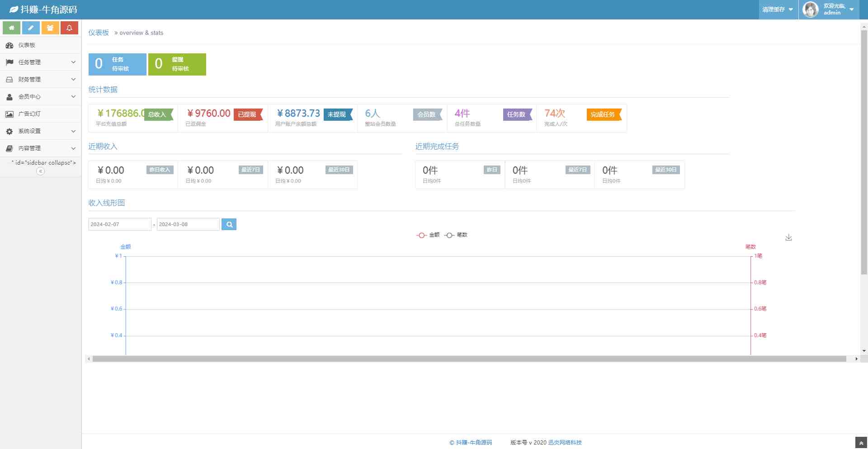
Task: Click the date range search magnifier button
Action: (x=229, y=224)
